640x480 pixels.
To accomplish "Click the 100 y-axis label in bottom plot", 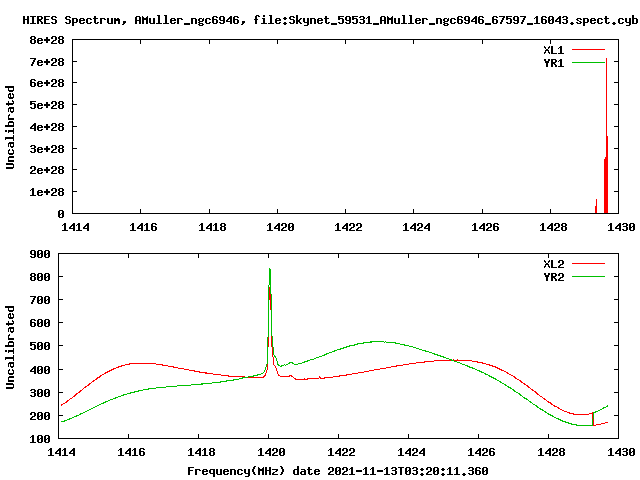I will pyautogui.click(x=40, y=439).
